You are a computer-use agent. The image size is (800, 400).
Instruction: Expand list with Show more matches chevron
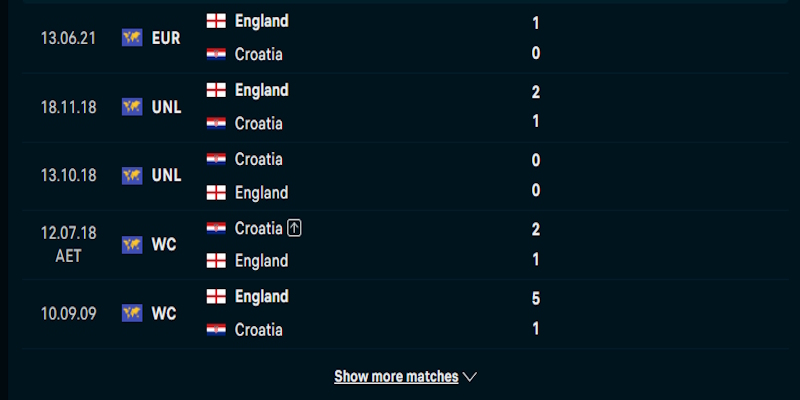469,377
